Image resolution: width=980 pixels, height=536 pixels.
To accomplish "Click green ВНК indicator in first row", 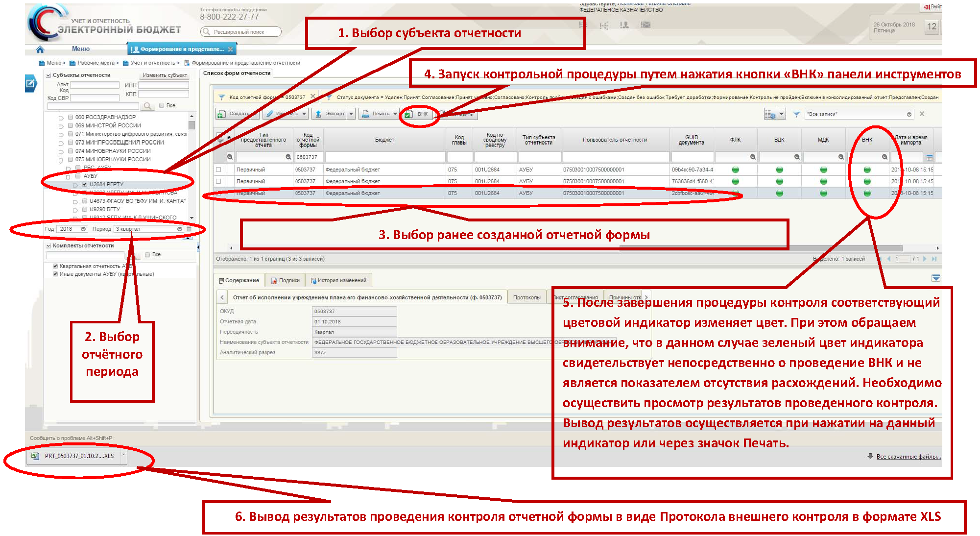I will 867,170.
